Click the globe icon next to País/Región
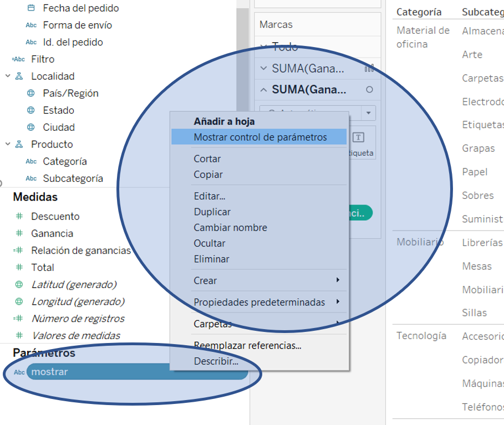504x425 pixels. tap(31, 93)
